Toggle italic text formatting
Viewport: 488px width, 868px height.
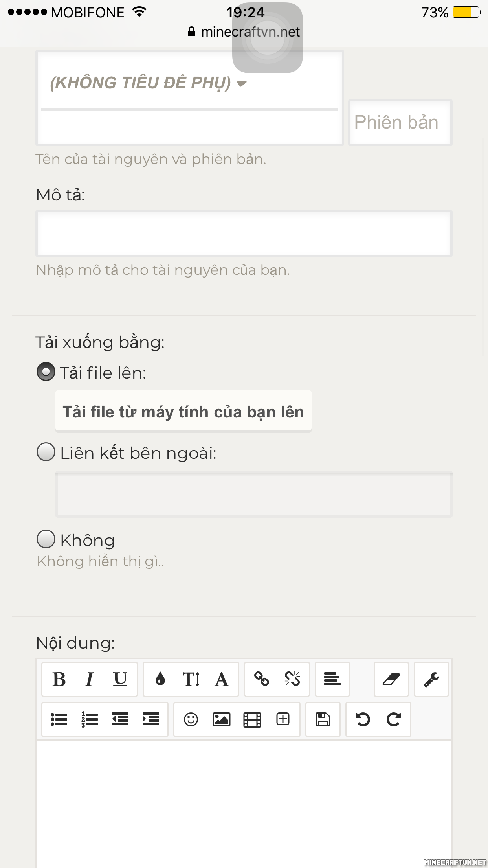point(90,679)
